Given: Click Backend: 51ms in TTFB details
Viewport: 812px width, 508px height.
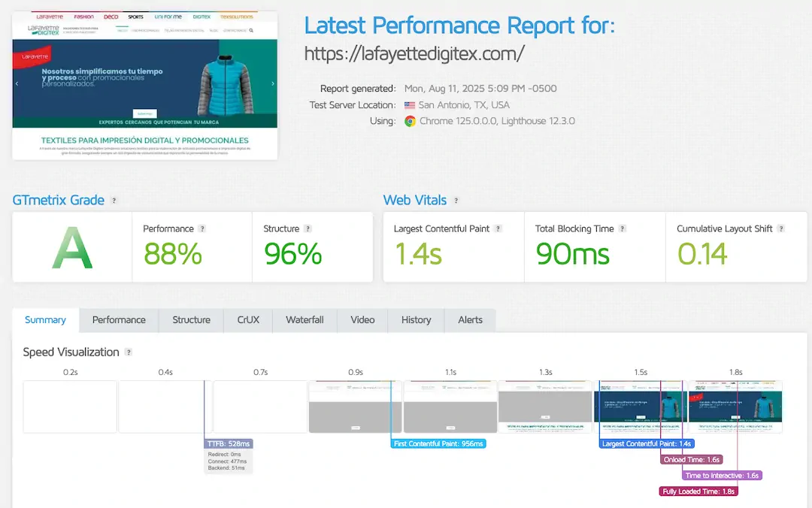Looking at the screenshot, I should pos(226,467).
